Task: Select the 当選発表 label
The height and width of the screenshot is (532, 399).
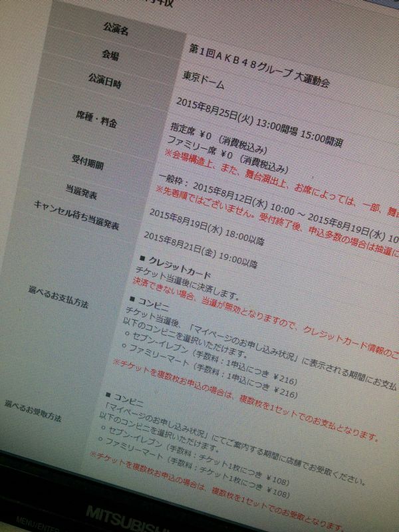Action: (x=81, y=192)
